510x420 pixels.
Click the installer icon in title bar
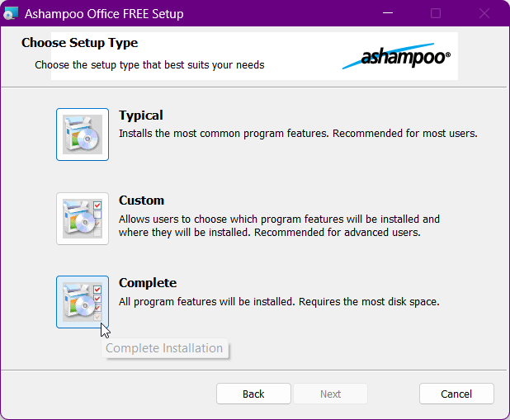11,14
